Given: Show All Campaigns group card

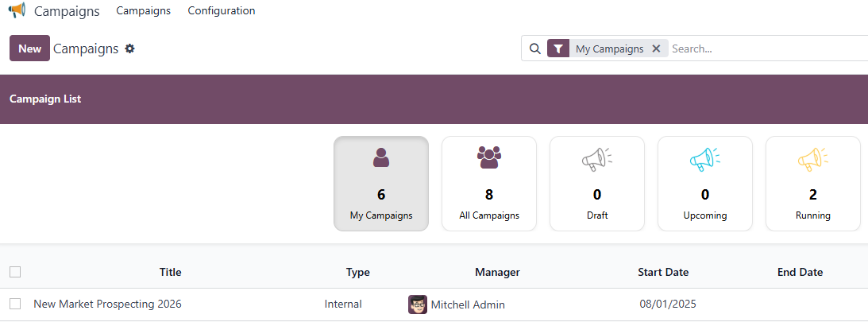Looking at the screenshot, I should [x=489, y=184].
